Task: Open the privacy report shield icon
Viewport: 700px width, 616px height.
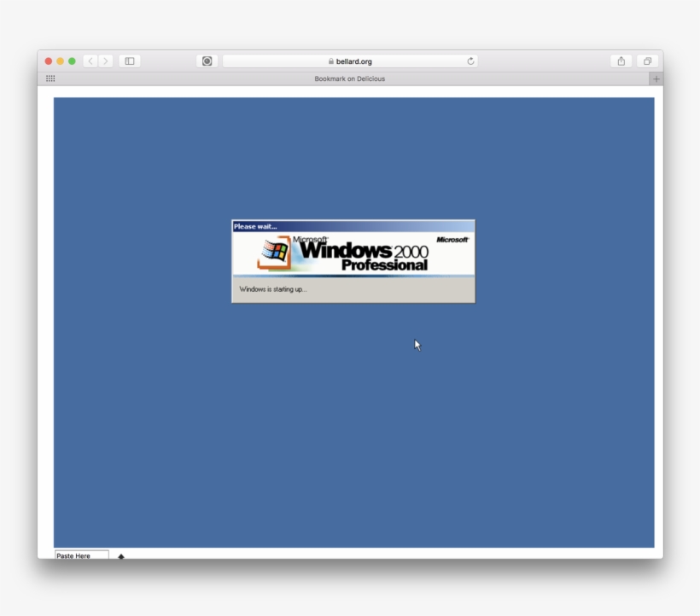Action: tap(207, 61)
